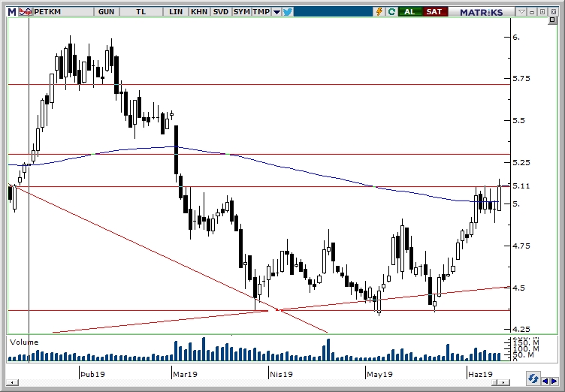
Task: Click the lightning bolt quick order icon
Action: tap(379, 12)
